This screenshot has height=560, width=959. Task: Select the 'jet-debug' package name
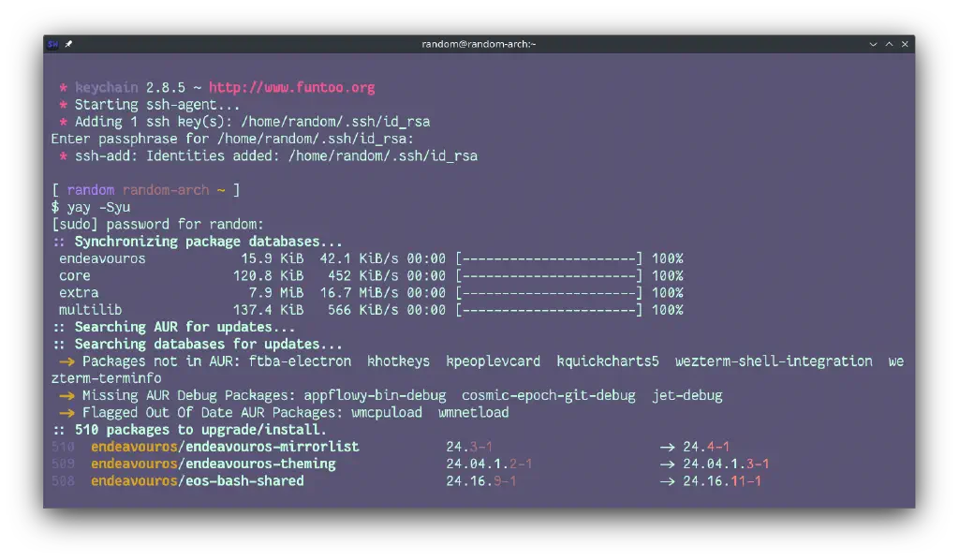[x=686, y=395]
